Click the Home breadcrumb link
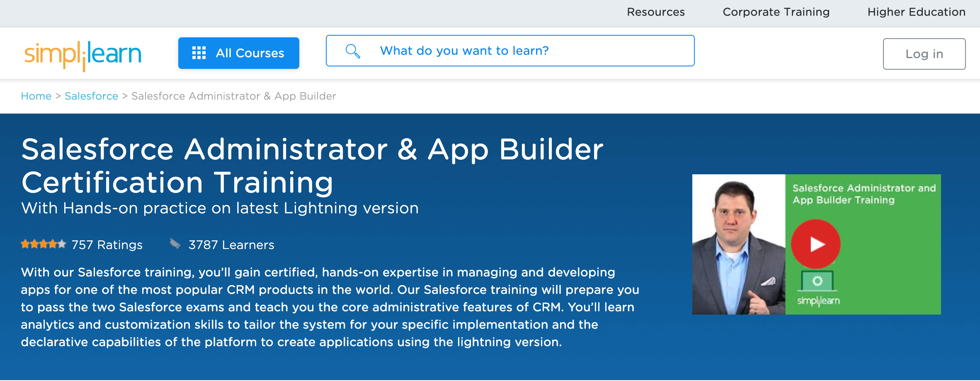Viewport: 980px width, 381px height. coord(36,96)
